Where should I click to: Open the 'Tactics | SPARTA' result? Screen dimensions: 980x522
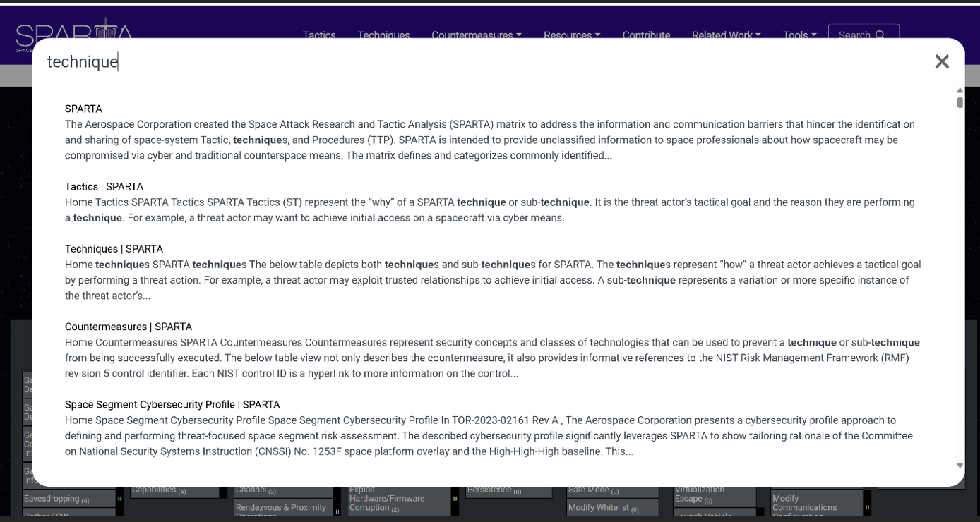(x=104, y=186)
